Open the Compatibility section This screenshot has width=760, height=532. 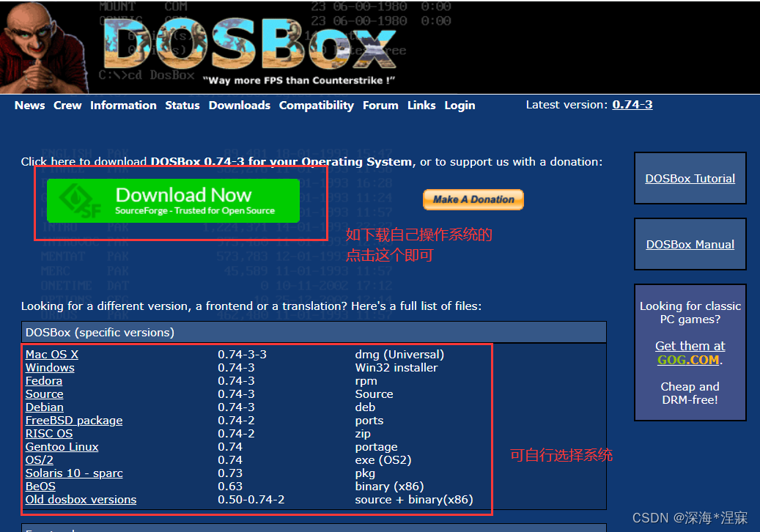(x=316, y=105)
